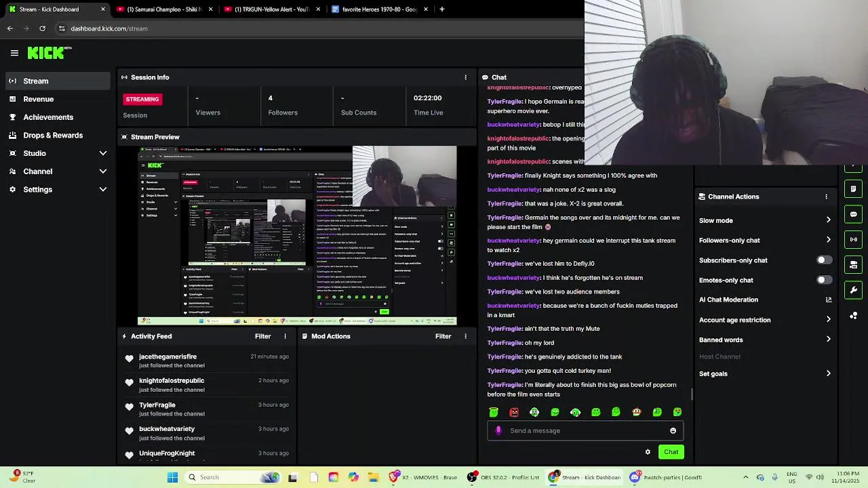Open chat settings gear icon

[648, 452]
